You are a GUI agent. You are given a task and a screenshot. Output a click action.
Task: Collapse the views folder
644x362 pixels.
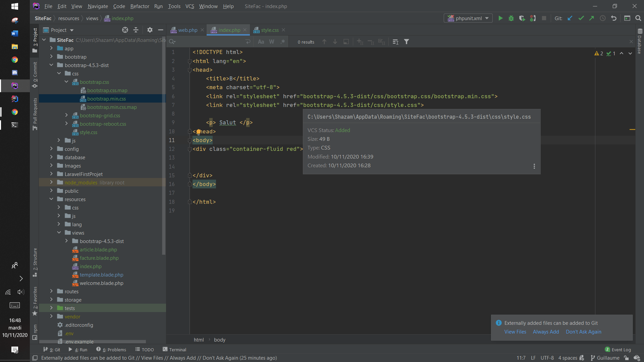pos(59,233)
